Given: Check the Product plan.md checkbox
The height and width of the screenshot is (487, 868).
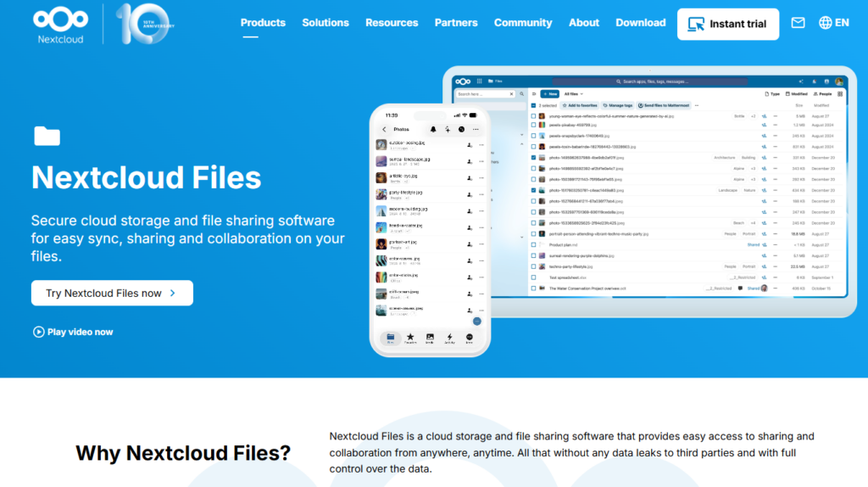Looking at the screenshot, I should [x=534, y=245].
